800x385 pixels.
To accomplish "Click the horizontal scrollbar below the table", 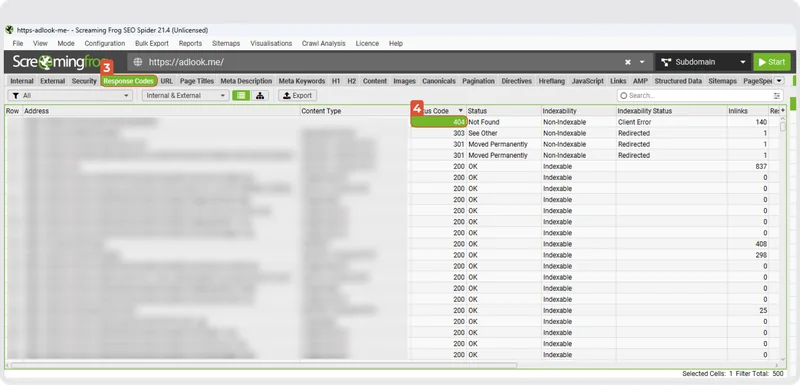I will click(264, 365).
